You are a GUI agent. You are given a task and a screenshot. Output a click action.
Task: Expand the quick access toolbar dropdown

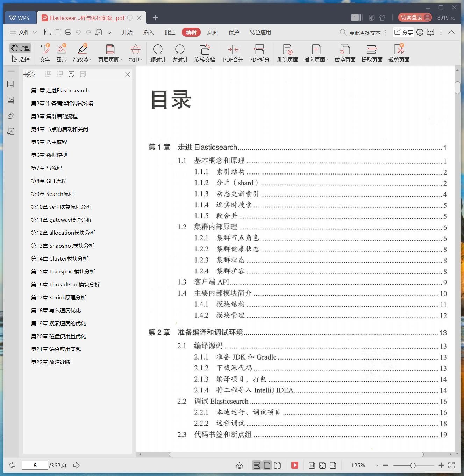click(x=109, y=32)
